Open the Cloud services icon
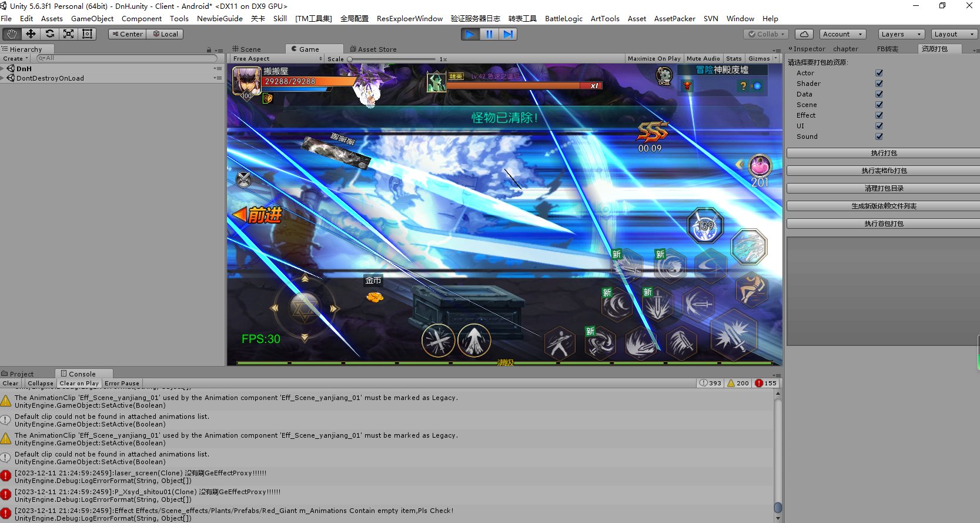980x523 pixels. click(804, 34)
